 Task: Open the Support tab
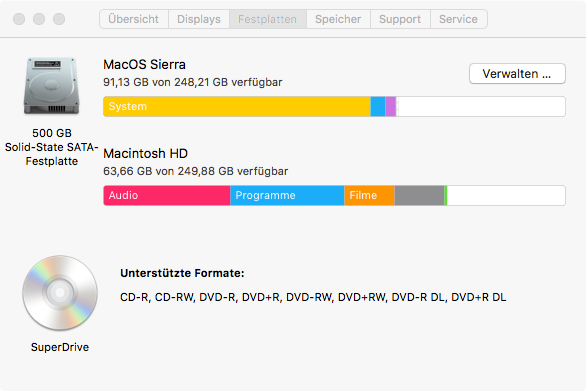400,19
